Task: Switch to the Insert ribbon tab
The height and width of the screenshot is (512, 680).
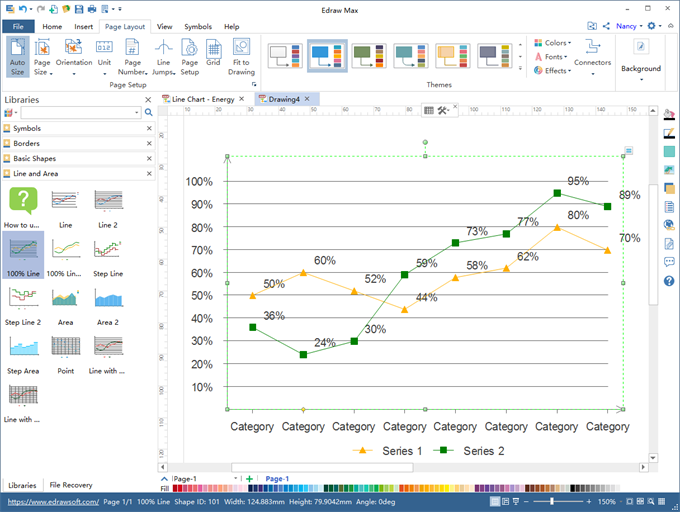Action: point(84,26)
